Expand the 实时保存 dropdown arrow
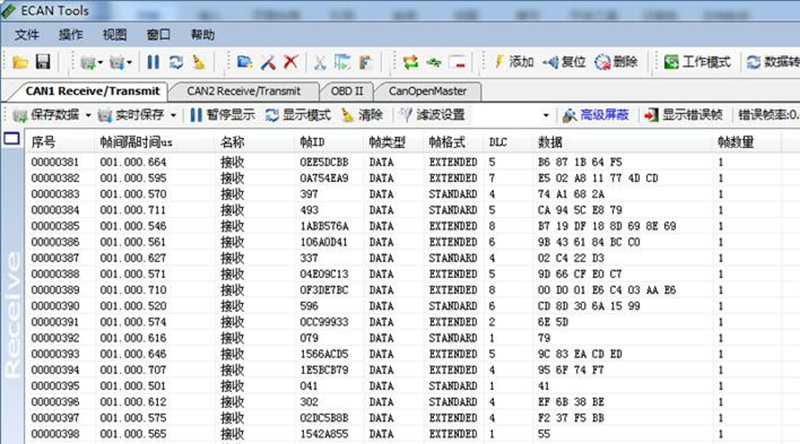 tap(176, 115)
